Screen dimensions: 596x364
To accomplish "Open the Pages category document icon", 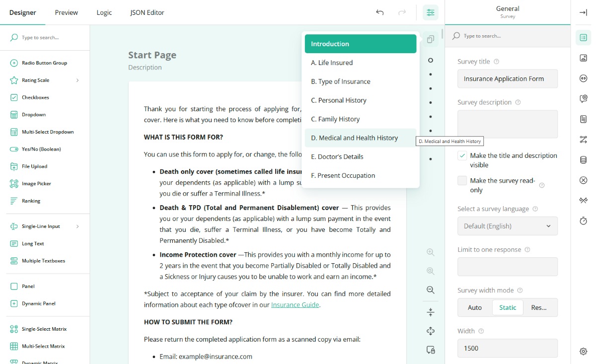I will point(584,119).
